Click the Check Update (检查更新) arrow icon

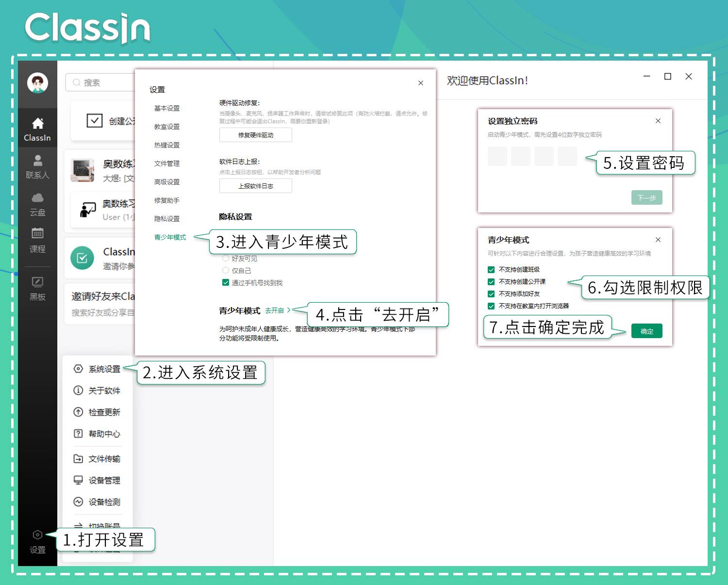[78, 412]
